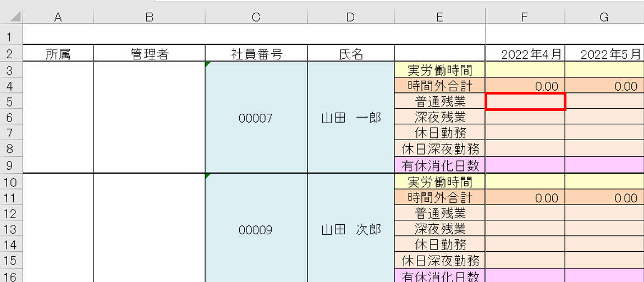Screen dimensions: 644x282
Task: Click 休日勤務 label in row 14
Action: (439, 245)
